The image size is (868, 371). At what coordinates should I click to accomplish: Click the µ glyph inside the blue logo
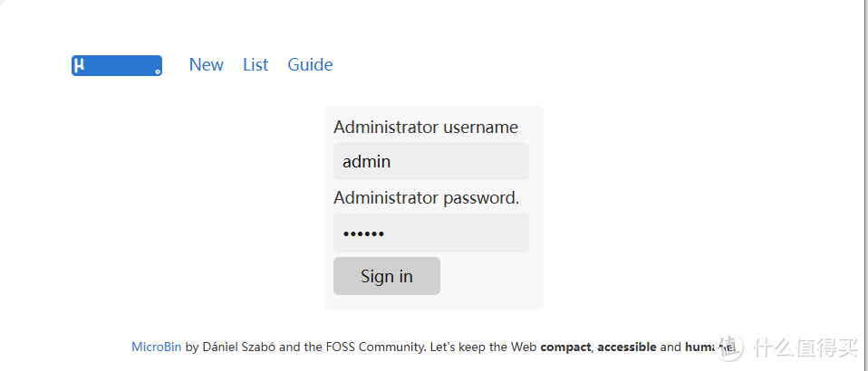80,65
